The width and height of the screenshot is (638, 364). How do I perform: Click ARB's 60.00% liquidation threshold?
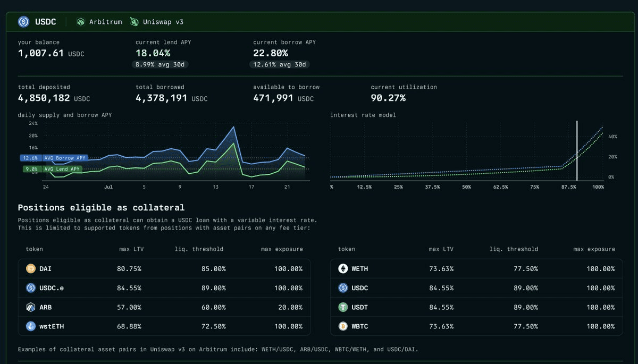click(x=213, y=307)
